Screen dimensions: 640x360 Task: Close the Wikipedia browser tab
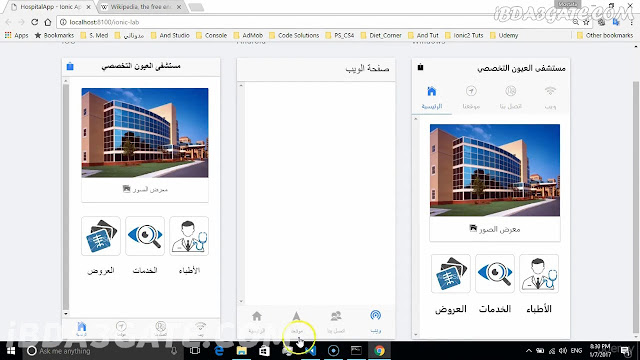[179, 7]
